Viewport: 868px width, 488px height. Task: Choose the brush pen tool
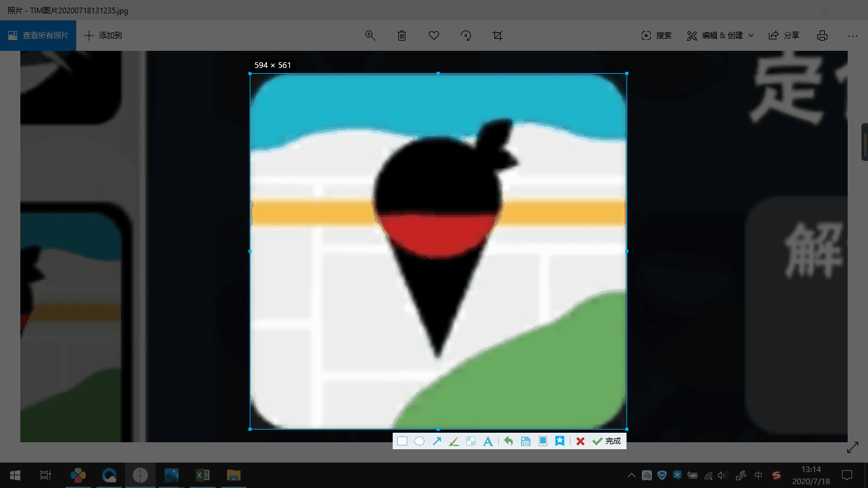point(454,441)
